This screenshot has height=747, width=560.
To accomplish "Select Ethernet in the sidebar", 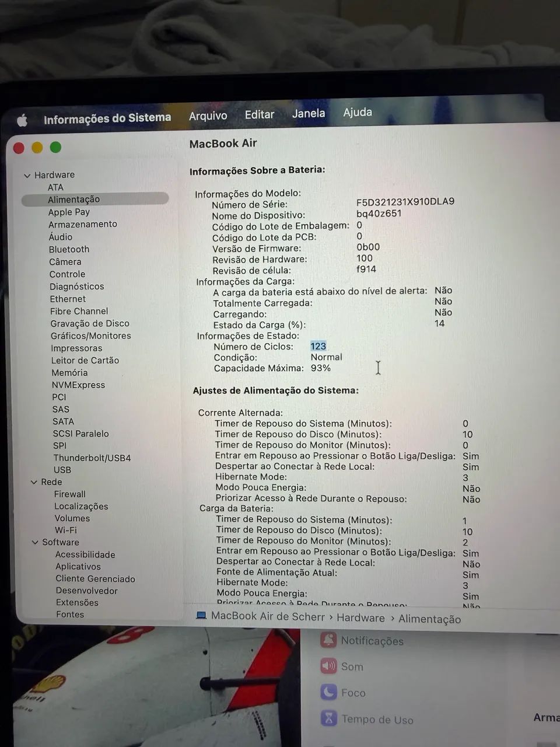I will 68,299.
